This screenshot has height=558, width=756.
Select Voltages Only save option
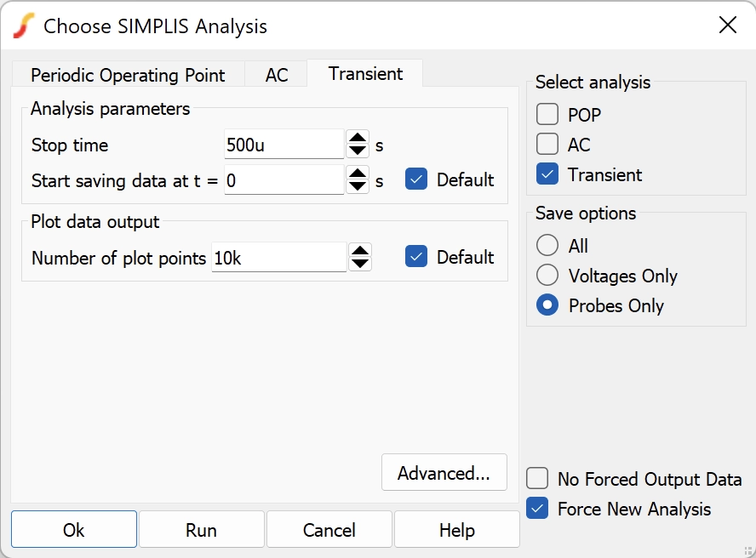[547, 275]
